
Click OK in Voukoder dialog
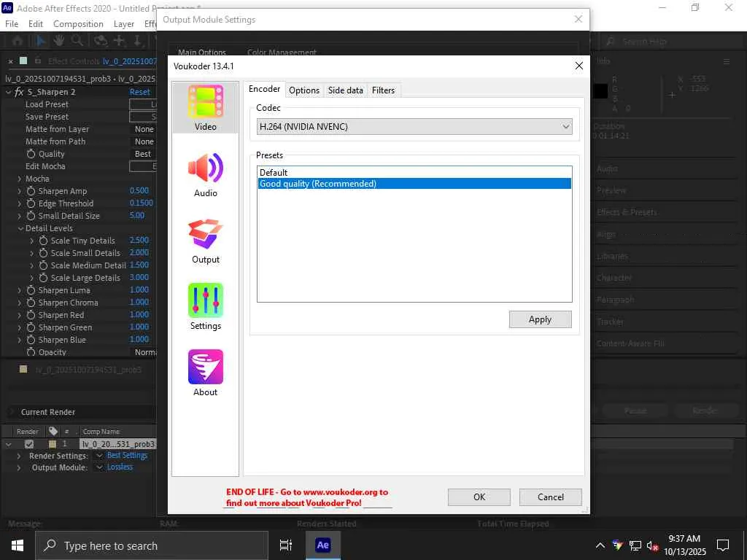479,497
